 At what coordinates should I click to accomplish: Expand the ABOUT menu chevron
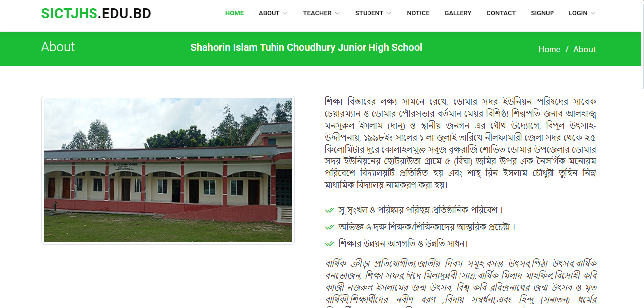coord(285,13)
